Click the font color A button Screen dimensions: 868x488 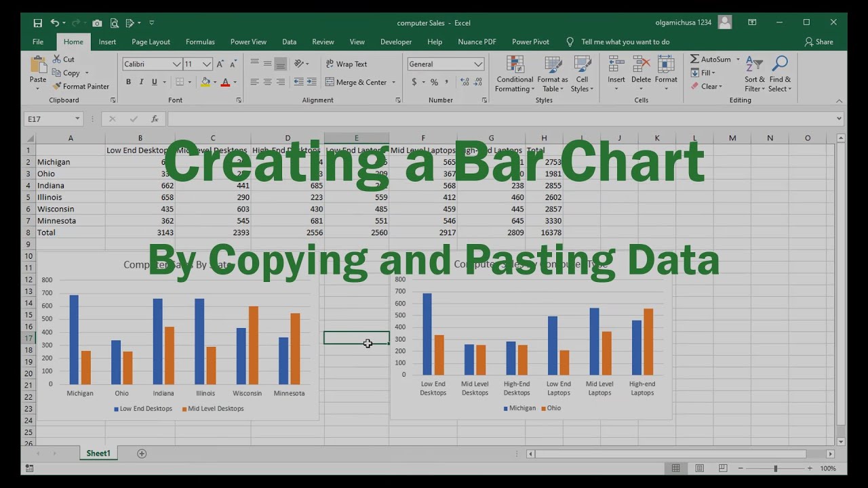click(x=225, y=82)
